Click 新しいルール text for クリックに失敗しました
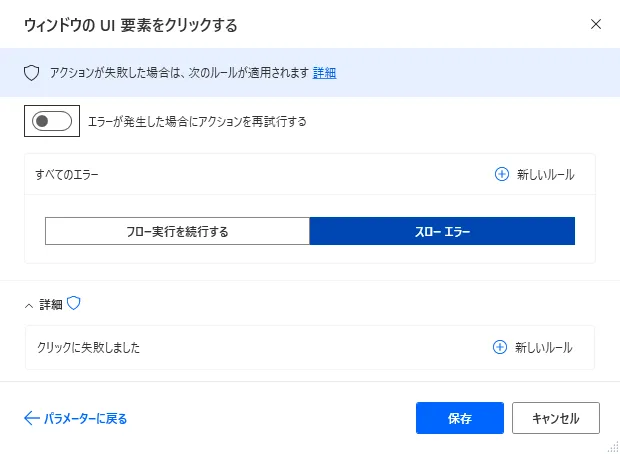Image resolution: width=620 pixels, height=454 pixels. [x=543, y=347]
